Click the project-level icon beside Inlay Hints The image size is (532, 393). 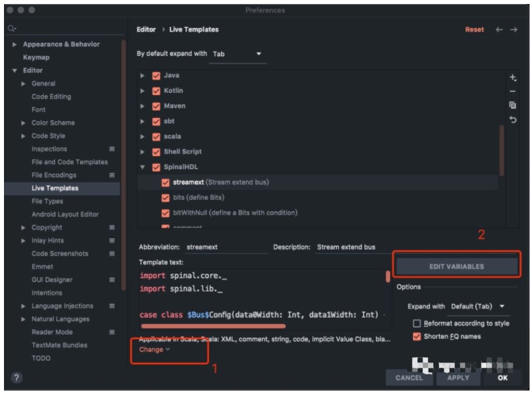[x=112, y=240]
